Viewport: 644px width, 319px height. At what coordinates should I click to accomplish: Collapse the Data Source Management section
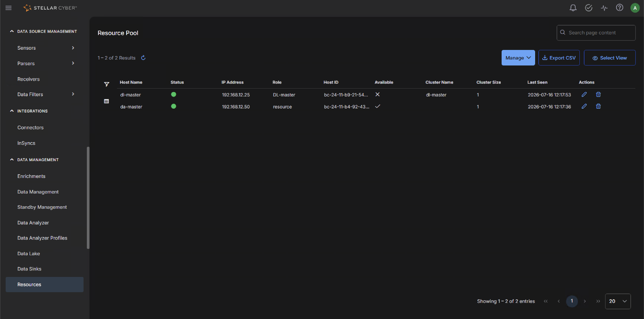(12, 31)
